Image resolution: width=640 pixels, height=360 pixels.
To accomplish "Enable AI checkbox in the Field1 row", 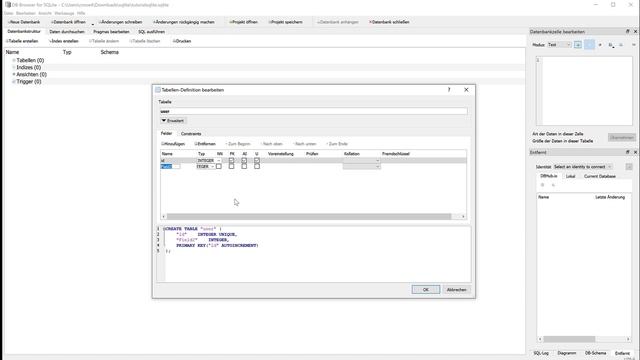I will (244, 167).
